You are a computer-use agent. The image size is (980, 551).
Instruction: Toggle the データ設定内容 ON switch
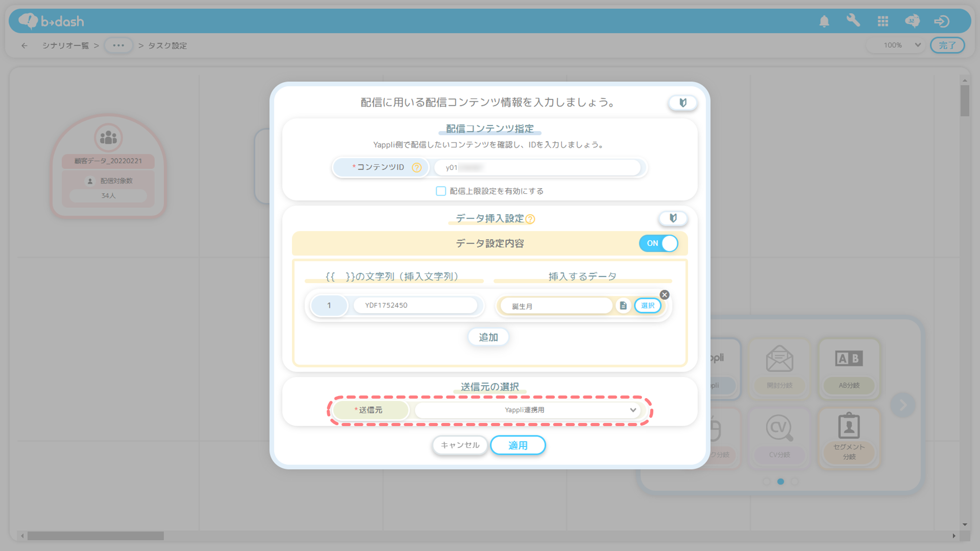click(659, 244)
